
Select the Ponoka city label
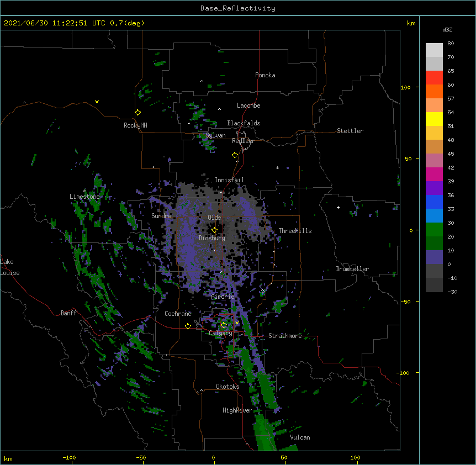265,75
